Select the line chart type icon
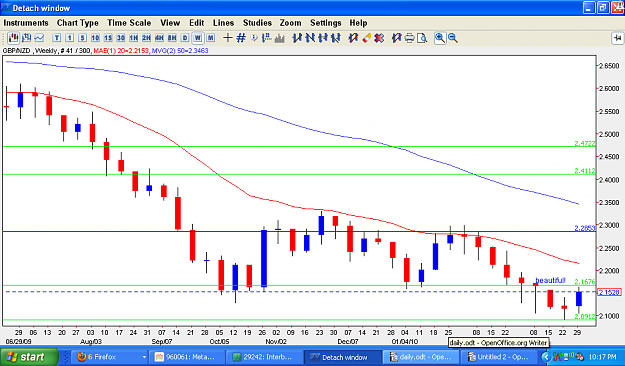The height and width of the screenshot is (366, 625). click(39, 38)
